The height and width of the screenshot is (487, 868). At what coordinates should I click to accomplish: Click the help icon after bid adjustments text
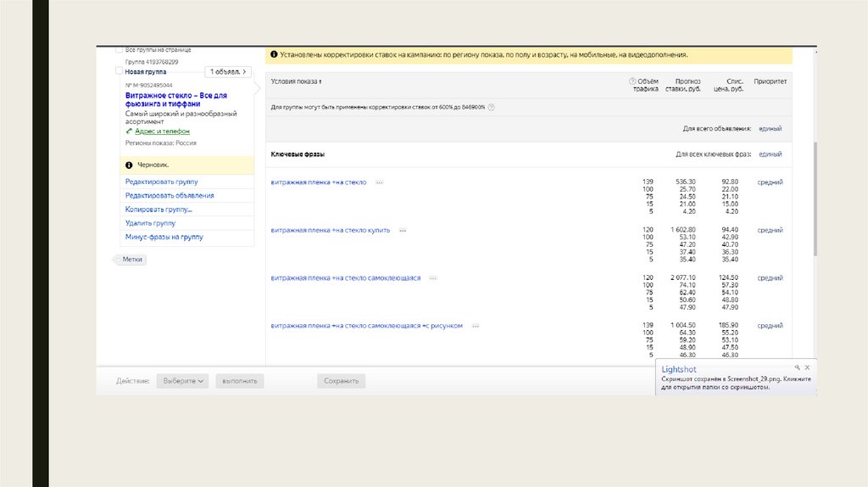pos(492,108)
